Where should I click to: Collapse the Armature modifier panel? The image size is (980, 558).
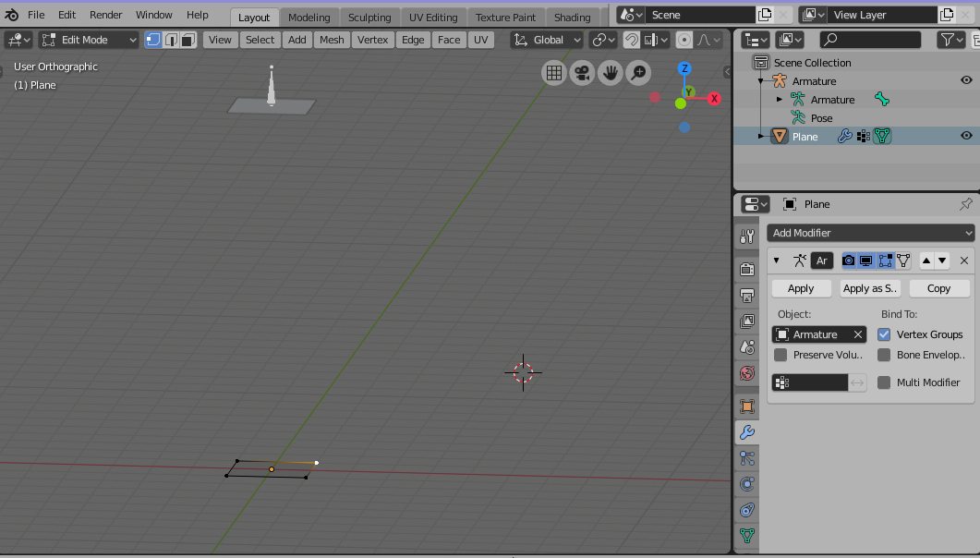coord(776,261)
